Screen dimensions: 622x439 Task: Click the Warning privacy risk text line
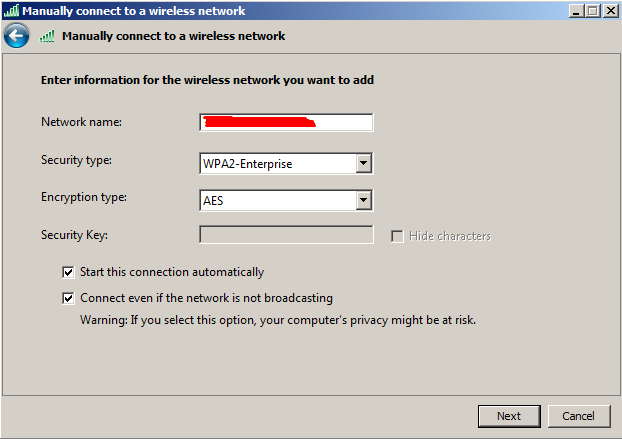click(x=278, y=320)
